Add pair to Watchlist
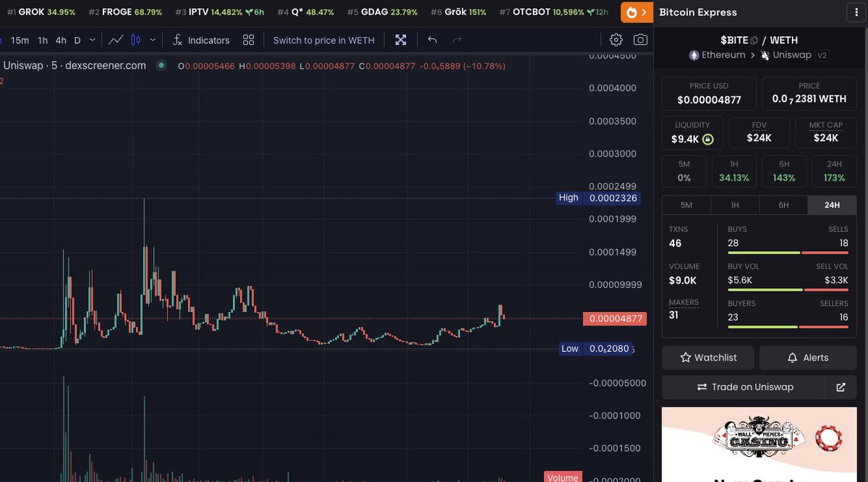868x482 pixels. [x=708, y=358]
